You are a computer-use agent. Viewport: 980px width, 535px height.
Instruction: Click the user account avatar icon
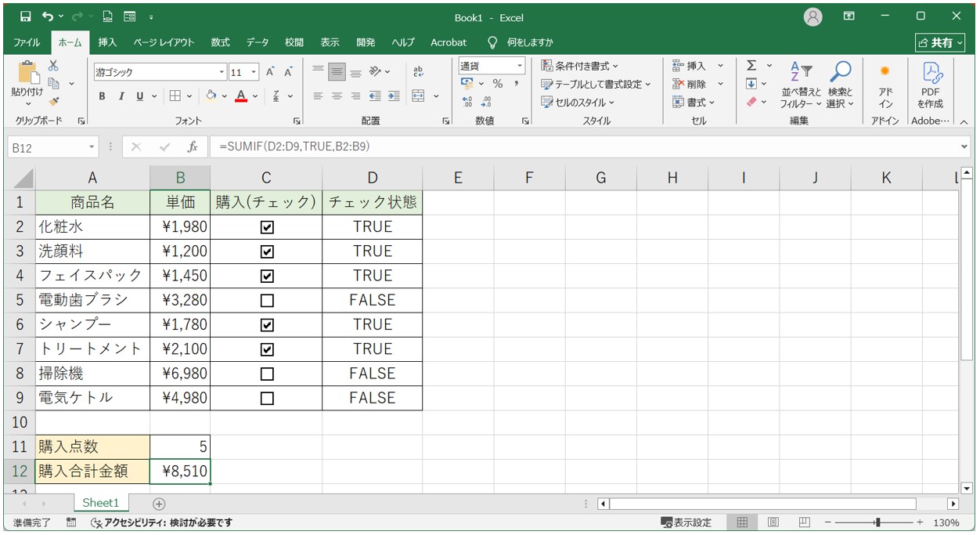tap(813, 16)
